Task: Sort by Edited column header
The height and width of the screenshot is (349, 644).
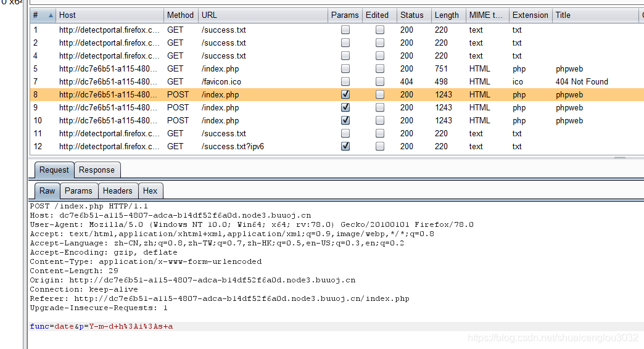Action: [379, 15]
